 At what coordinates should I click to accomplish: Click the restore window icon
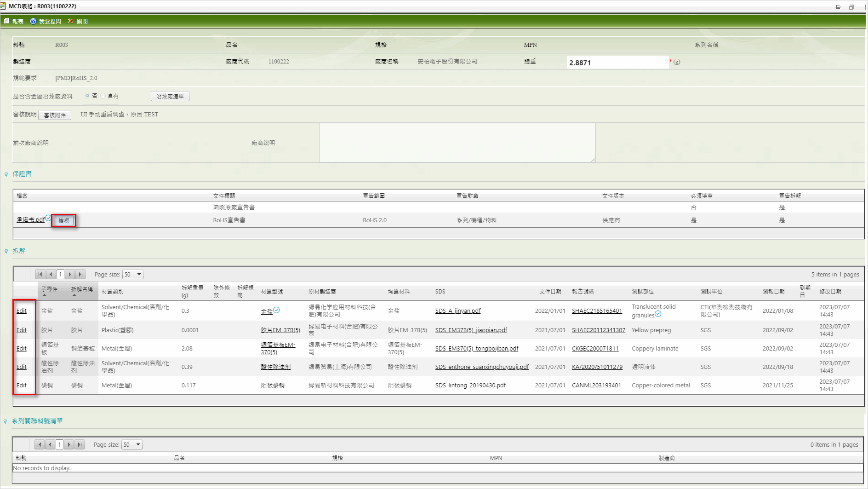click(851, 7)
